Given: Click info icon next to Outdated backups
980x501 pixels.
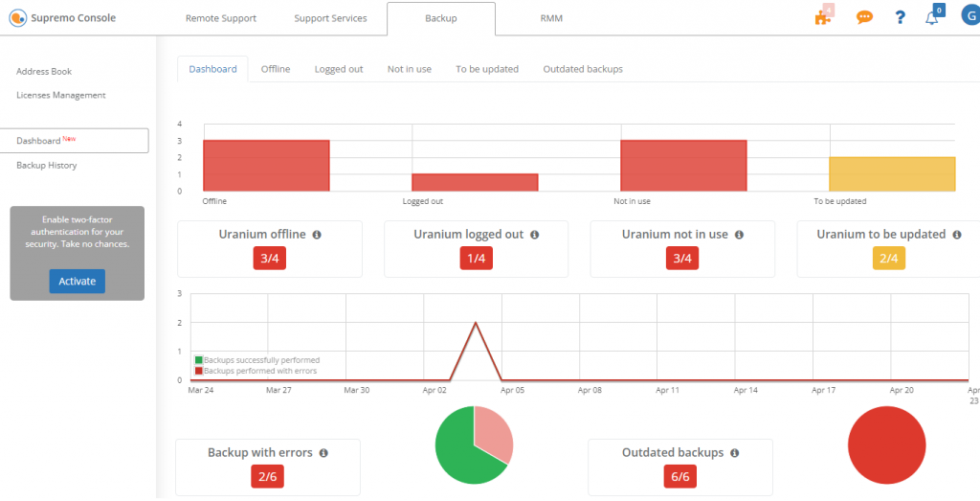Looking at the screenshot, I should [734, 453].
